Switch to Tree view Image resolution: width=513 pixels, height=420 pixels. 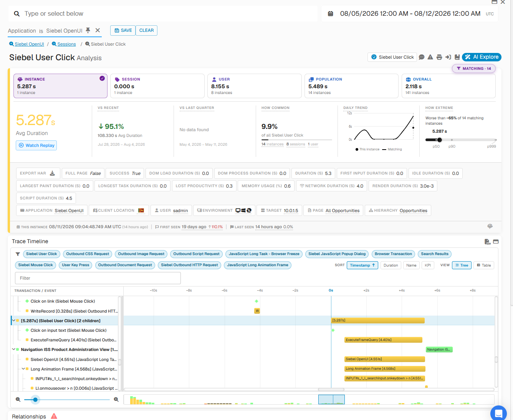[462, 265]
